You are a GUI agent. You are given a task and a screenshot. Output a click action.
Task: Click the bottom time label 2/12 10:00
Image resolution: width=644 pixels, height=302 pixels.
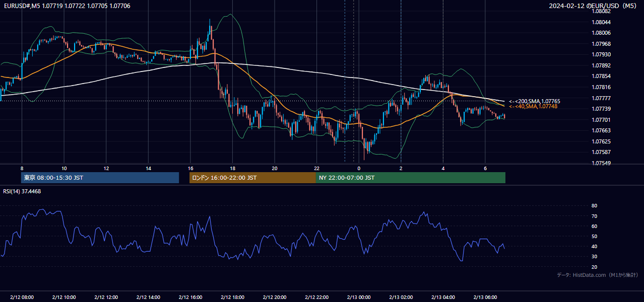[64, 297]
